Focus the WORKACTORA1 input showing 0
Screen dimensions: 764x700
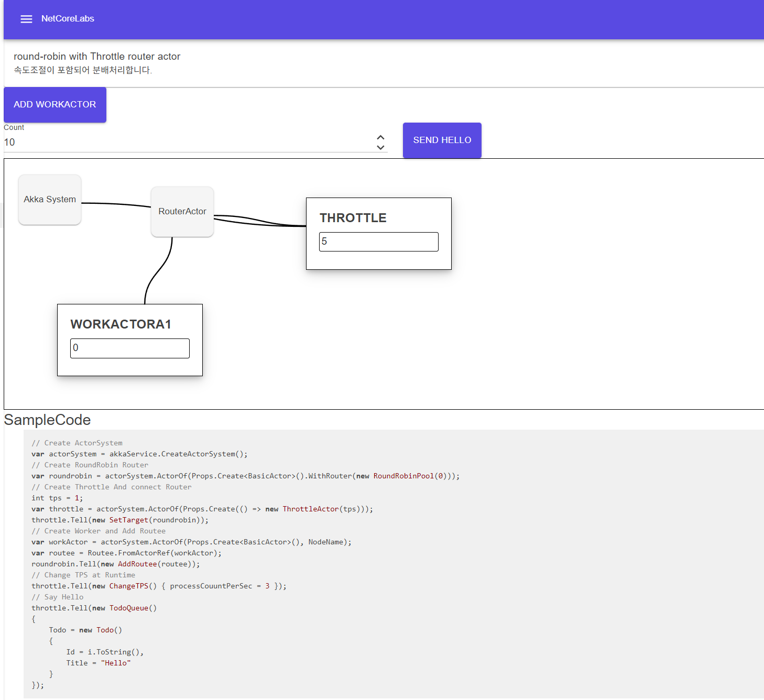pyautogui.click(x=129, y=348)
